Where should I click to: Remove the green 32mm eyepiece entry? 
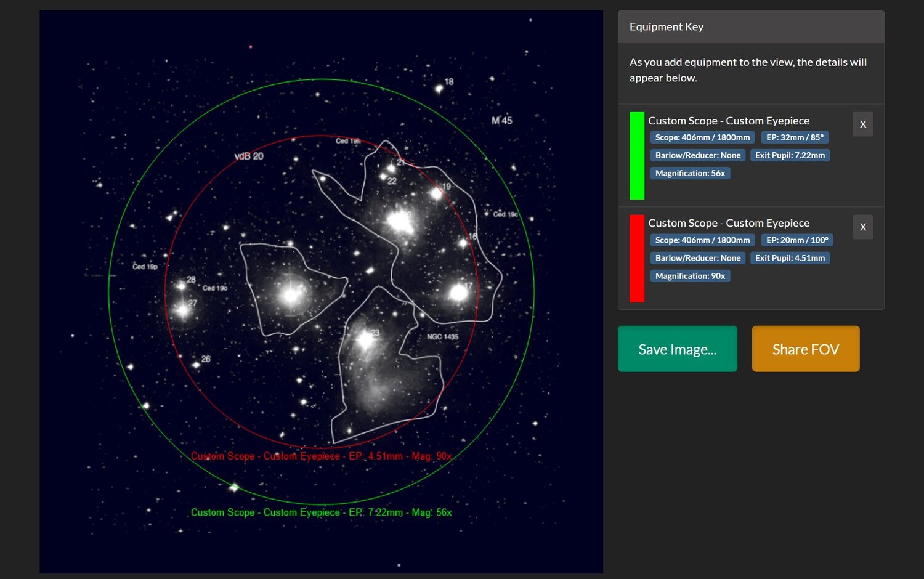pyautogui.click(x=862, y=124)
